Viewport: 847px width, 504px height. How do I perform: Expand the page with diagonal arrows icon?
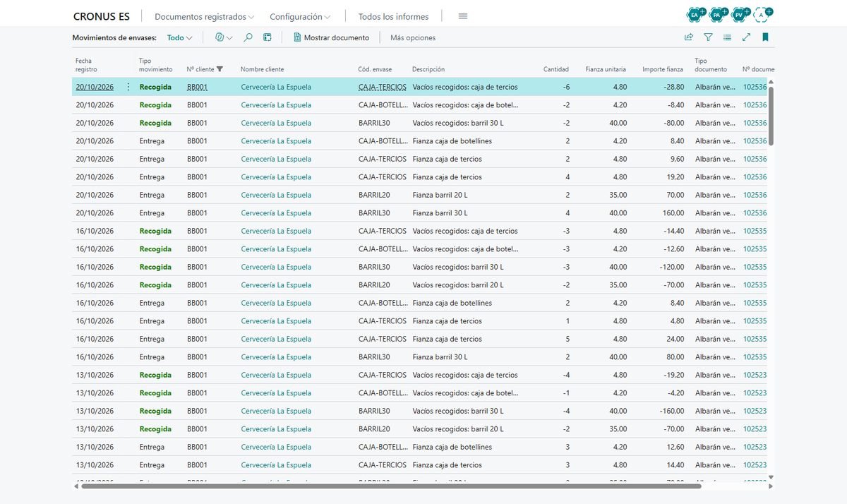pyautogui.click(x=746, y=37)
